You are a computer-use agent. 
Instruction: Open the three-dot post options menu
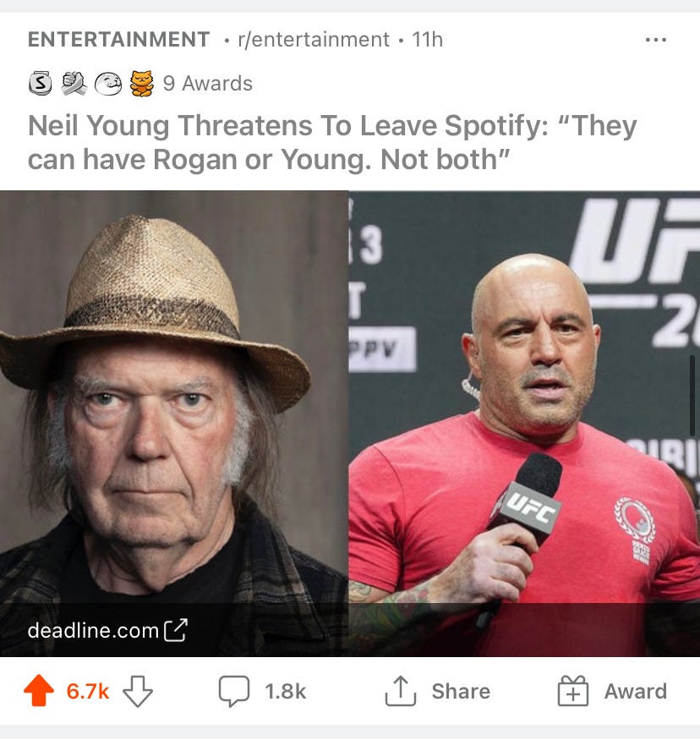(x=656, y=40)
